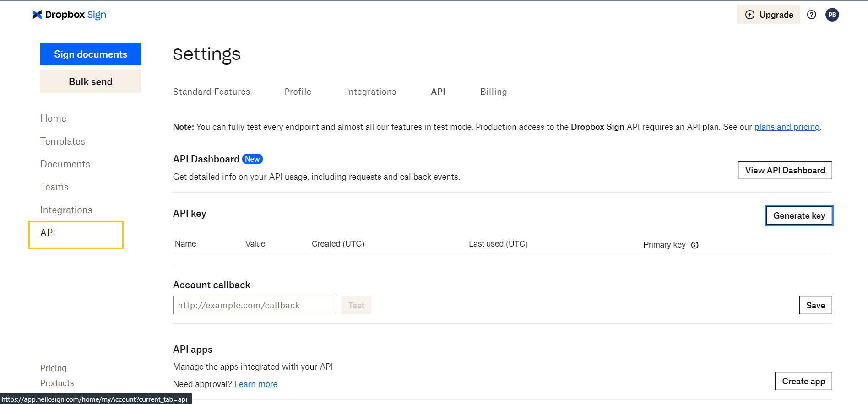
Task: Click Sign documents button
Action: [x=91, y=54]
